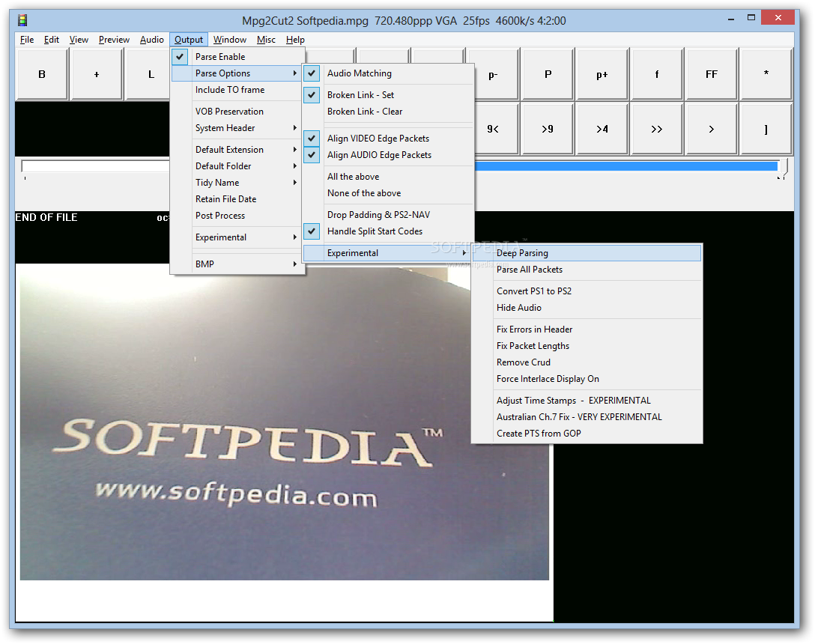Click the capital P toolbar button
Screen dimensions: 815x644
(x=548, y=74)
